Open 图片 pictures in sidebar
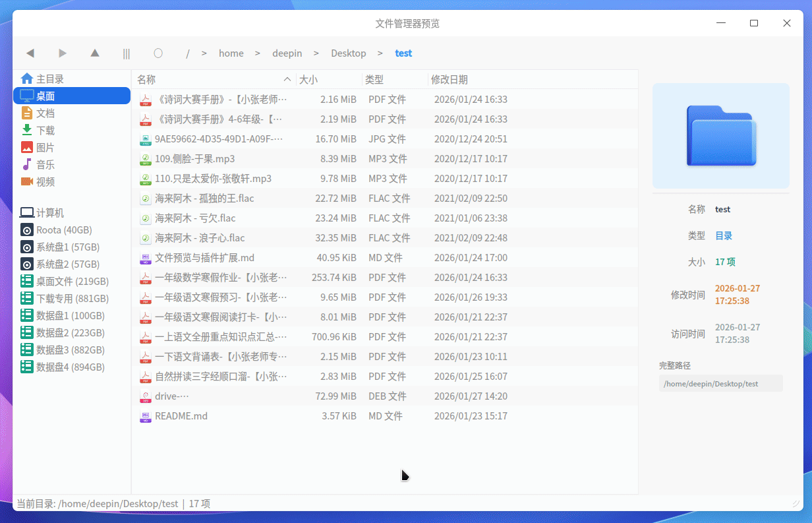This screenshot has width=812, height=523. 72,147
